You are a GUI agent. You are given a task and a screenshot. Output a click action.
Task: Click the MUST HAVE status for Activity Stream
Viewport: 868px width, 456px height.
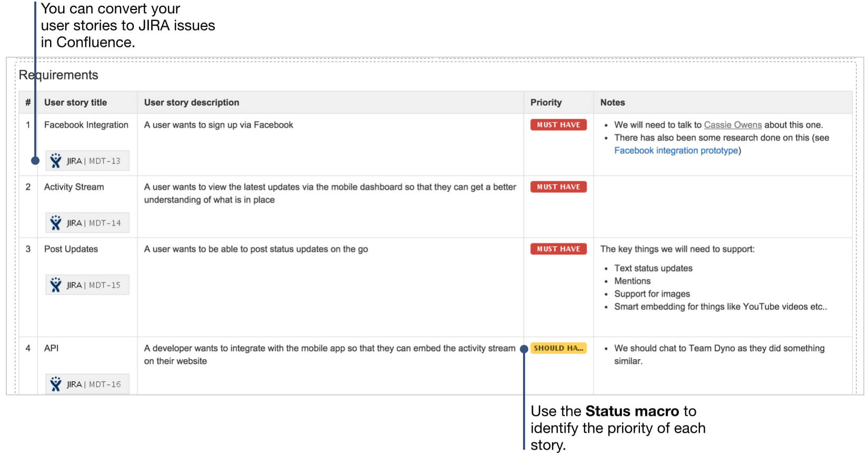pyautogui.click(x=558, y=187)
